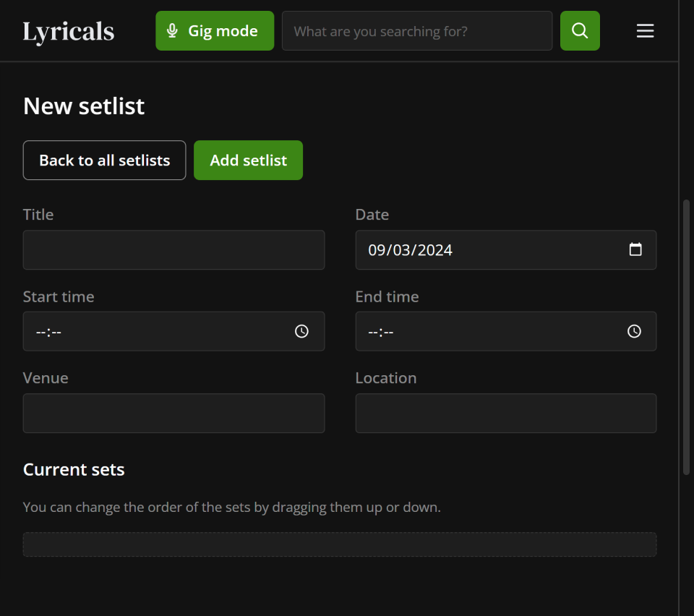This screenshot has height=616, width=694.
Task: Click the hours placeholder in the Start time field
Action: click(x=40, y=332)
